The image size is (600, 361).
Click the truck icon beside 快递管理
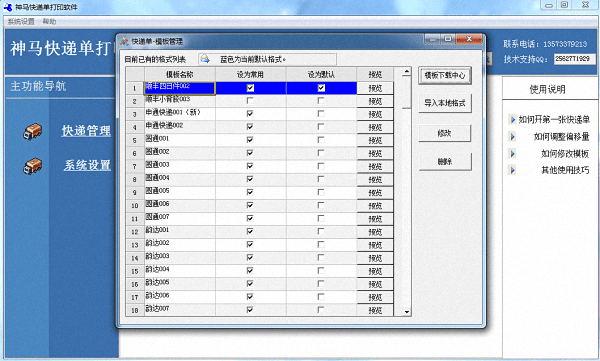[x=33, y=131]
